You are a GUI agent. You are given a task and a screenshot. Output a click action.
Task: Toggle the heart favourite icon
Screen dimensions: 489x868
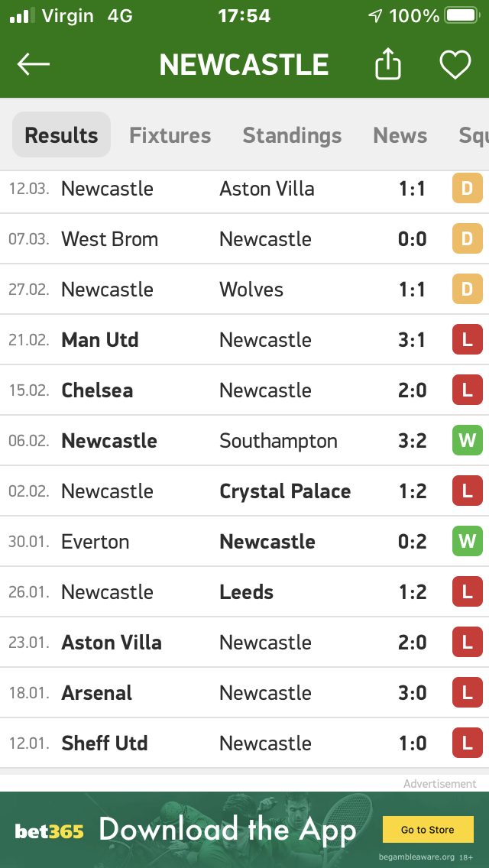[455, 64]
